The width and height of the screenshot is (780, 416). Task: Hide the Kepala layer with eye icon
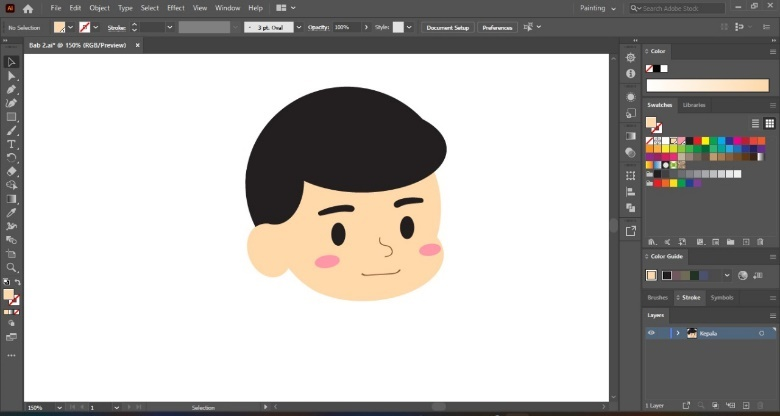[651, 333]
